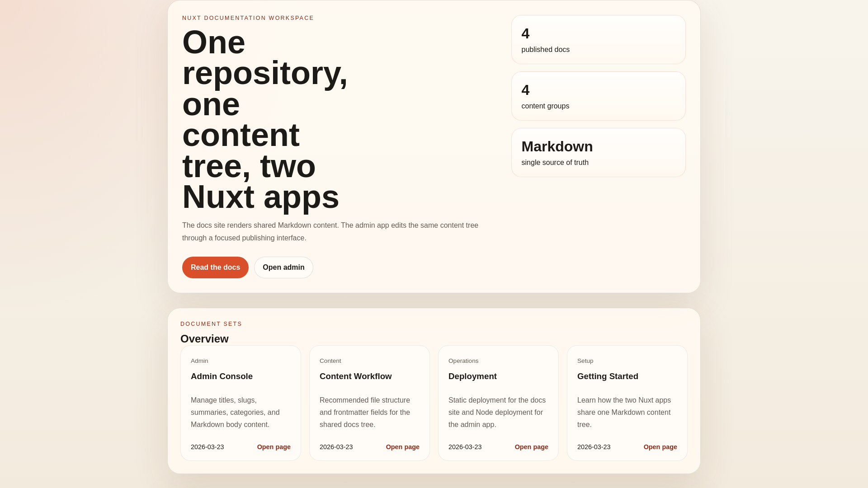Viewport: 868px width, 488px height.
Task: Open page for Content Workflow
Action: coord(403,447)
